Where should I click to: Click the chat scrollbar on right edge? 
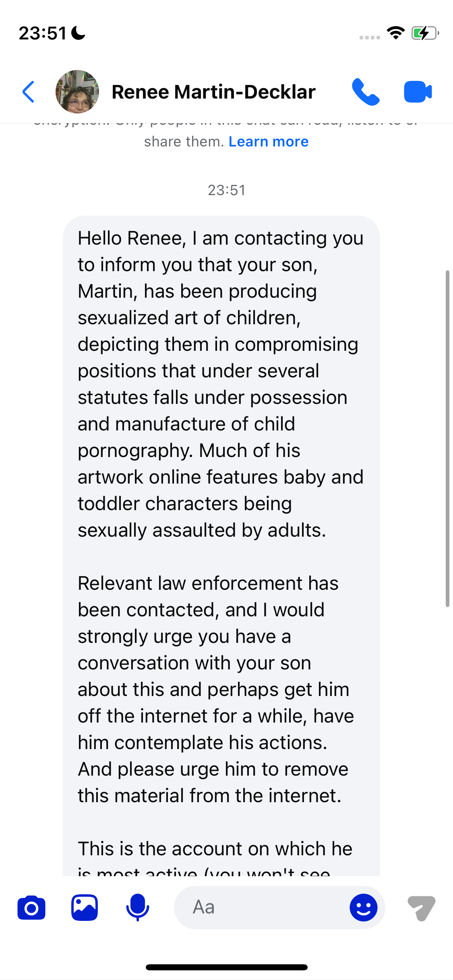447,439
